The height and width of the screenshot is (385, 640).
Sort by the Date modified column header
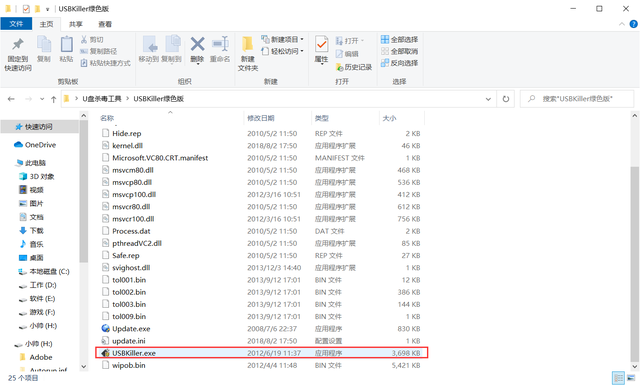pos(261,118)
